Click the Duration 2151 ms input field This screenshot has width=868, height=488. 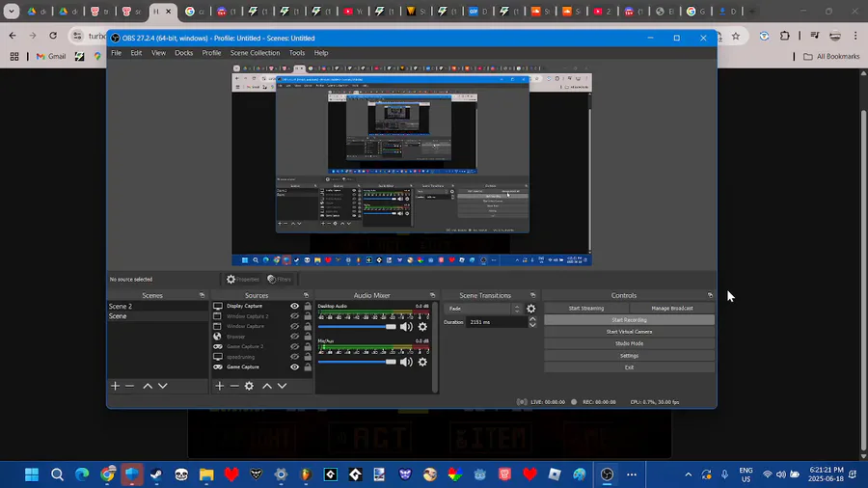coord(497,322)
